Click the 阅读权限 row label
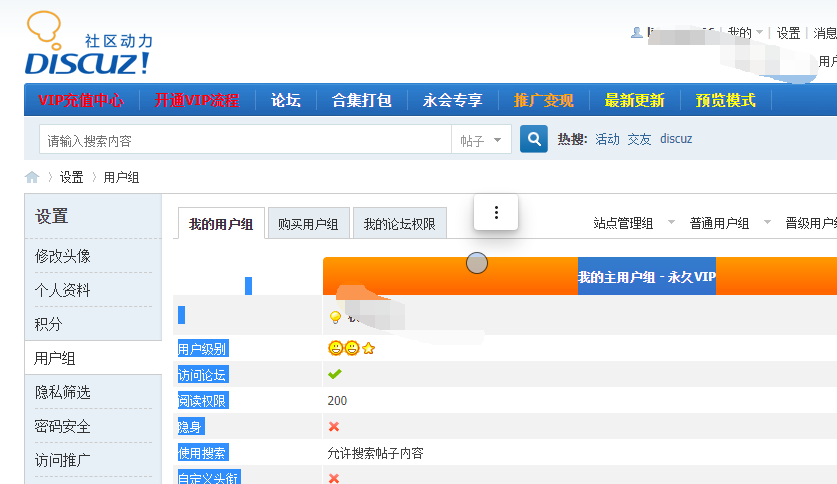This screenshot has width=837, height=484. (x=202, y=401)
